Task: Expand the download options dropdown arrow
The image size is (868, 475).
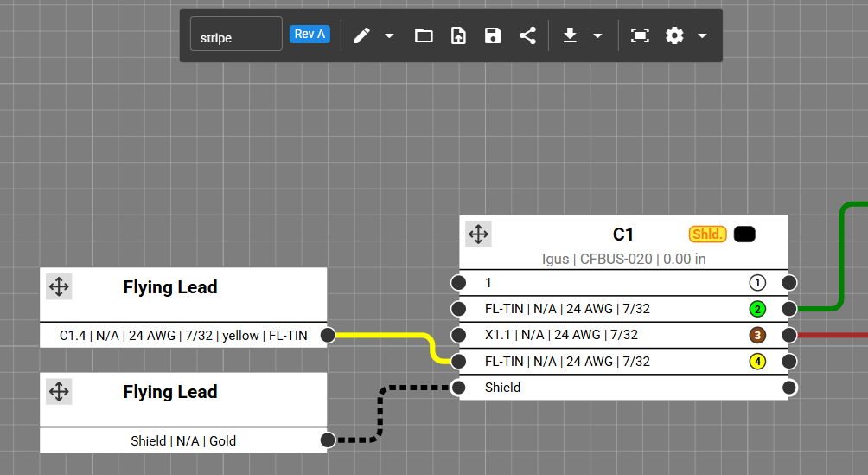Action: (x=597, y=35)
